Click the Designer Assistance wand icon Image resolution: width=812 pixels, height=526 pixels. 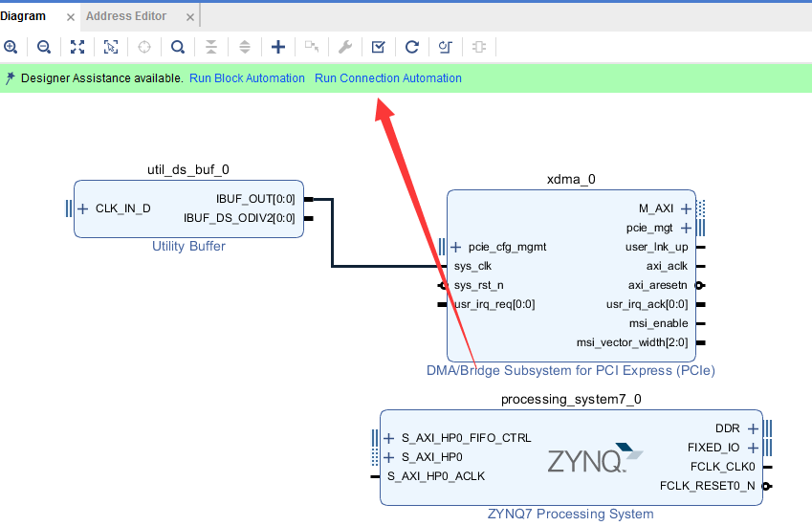(10, 78)
